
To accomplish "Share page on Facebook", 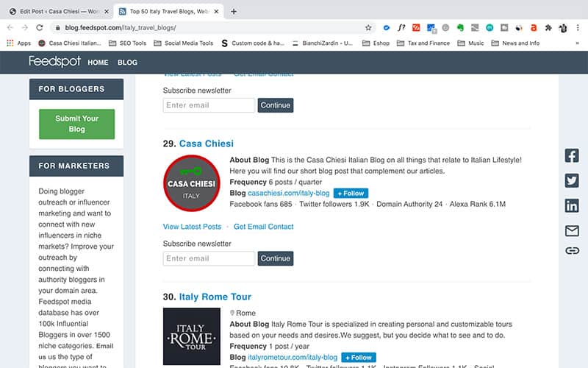I will pyautogui.click(x=572, y=155).
